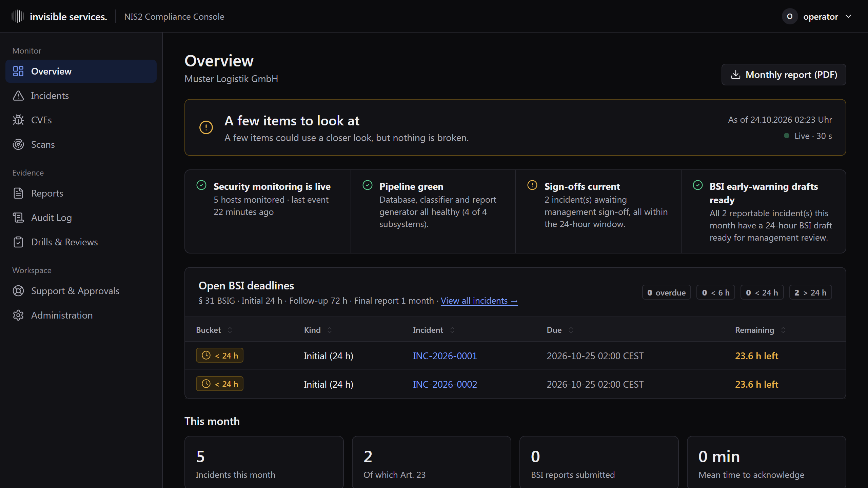Viewport: 868px width, 488px height.
Task: Click the alert icon beside 'A few items to look at'
Action: [x=206, y=127]
